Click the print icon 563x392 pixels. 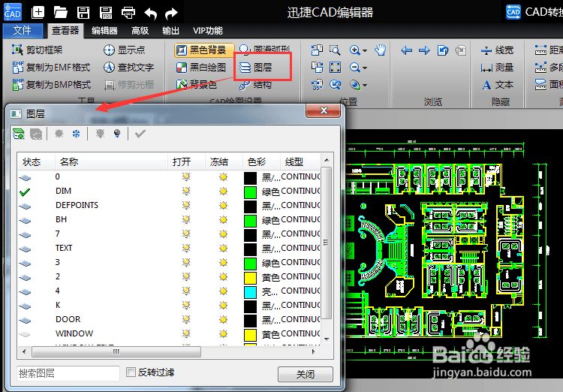(128, 13)
